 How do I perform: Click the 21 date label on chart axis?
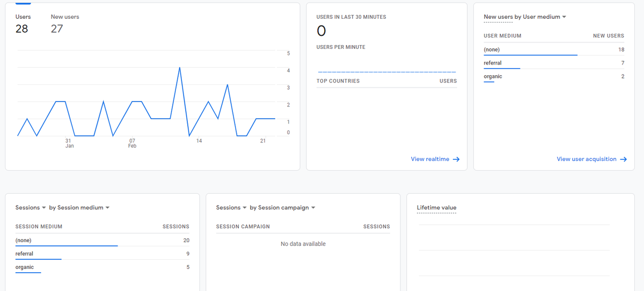[x=262, y=141]
